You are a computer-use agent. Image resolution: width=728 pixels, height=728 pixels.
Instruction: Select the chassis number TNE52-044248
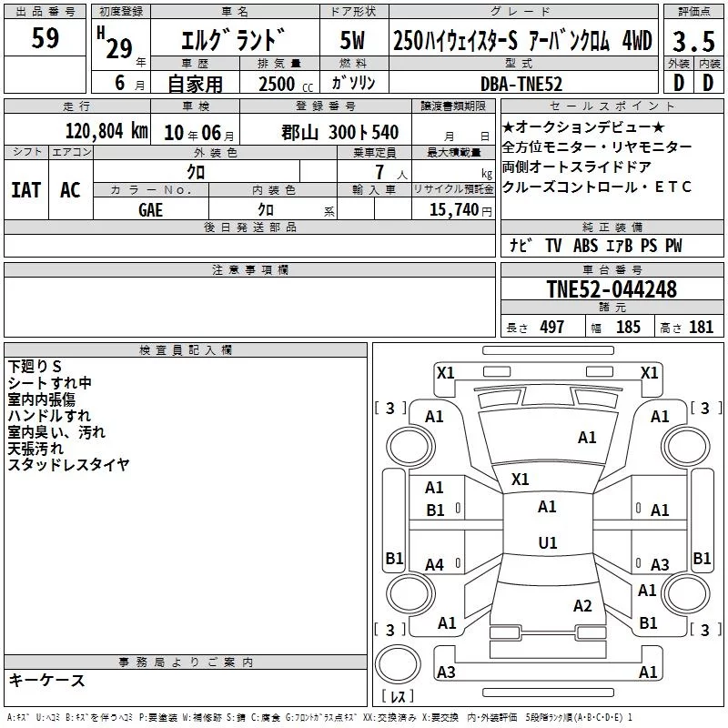(612, 288)
